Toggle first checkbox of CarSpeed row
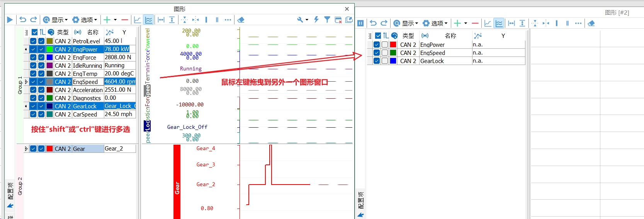The height and width of the screenshot is (219, 644). (33, 114)
